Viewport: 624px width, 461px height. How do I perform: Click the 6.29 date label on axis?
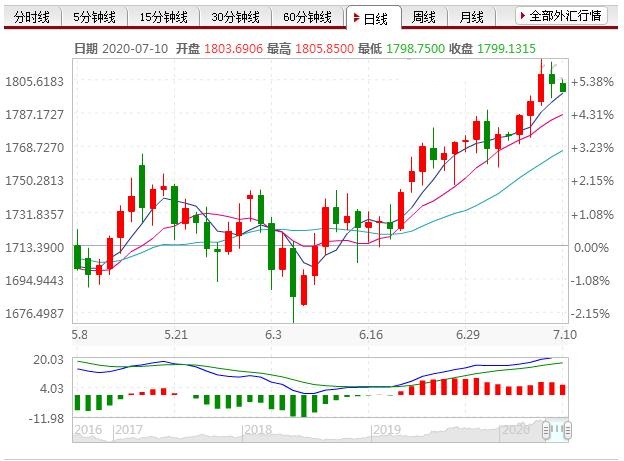tap(468, 334)
